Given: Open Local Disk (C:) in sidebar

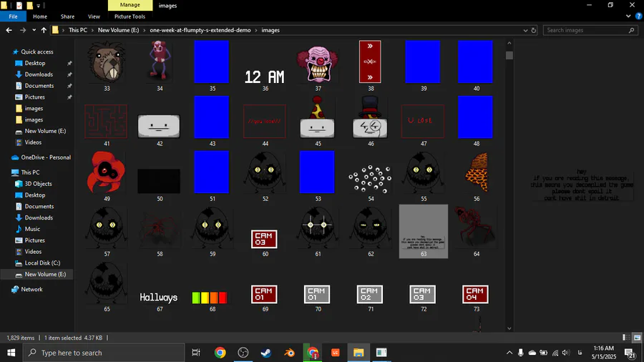Looking at the screenshot, I should point(42,263).
